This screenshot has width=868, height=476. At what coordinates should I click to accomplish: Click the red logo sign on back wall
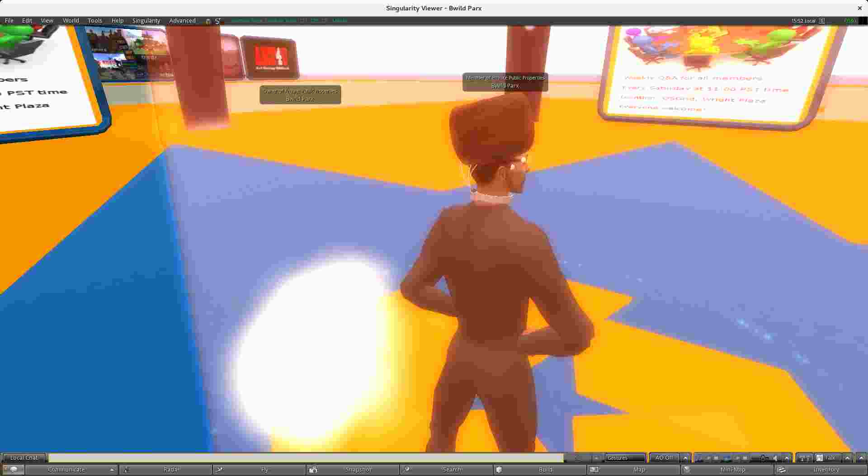pos(270,58)
